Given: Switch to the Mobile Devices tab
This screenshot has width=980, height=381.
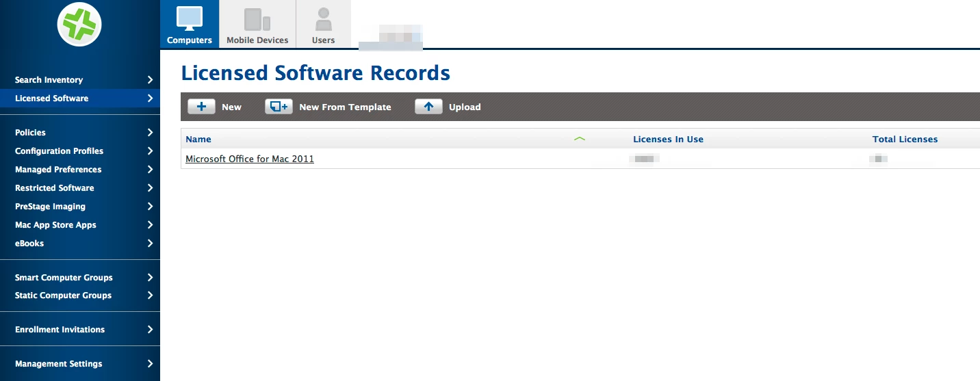Looking at the screenshot, I should [x=257, y=24].
